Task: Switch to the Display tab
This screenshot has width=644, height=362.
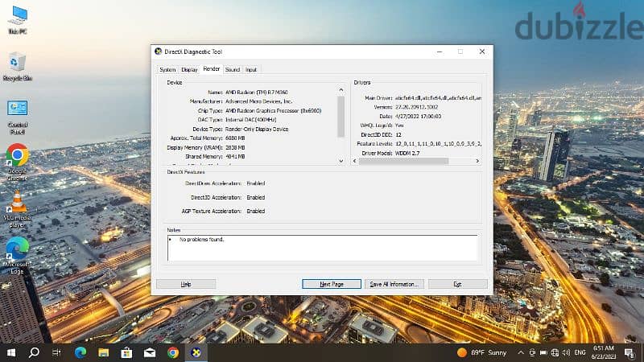Action: [189, 70]
